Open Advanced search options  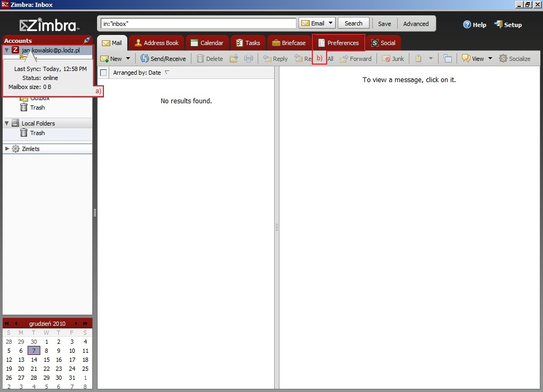tap(416, 23)
